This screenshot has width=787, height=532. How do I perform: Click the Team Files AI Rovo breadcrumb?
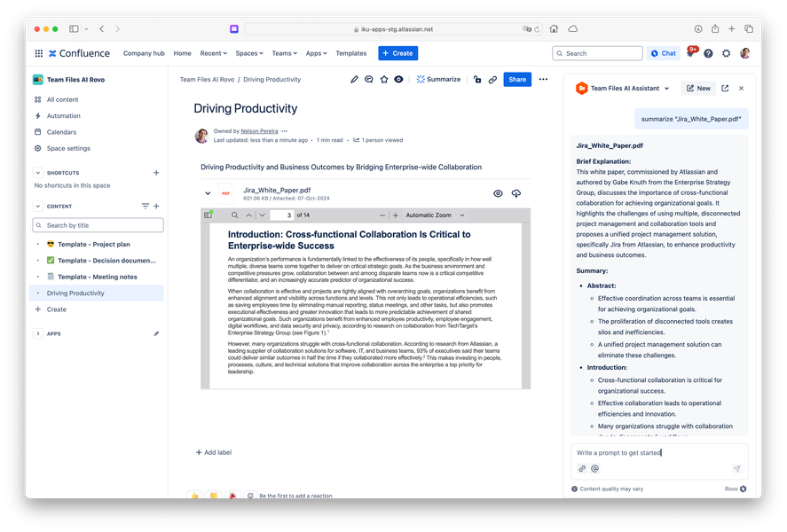[x=207, y=79]
